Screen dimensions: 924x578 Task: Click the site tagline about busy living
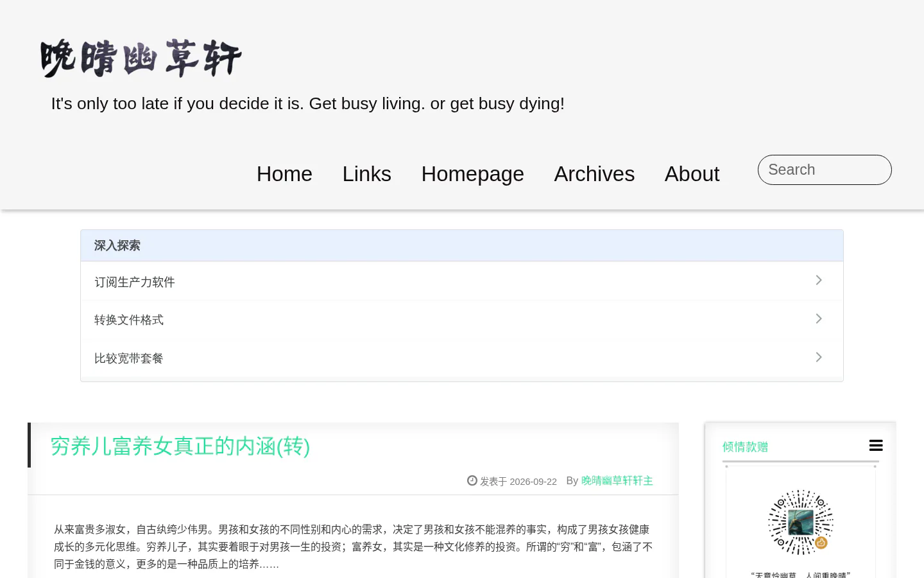[x=308, y=103]
